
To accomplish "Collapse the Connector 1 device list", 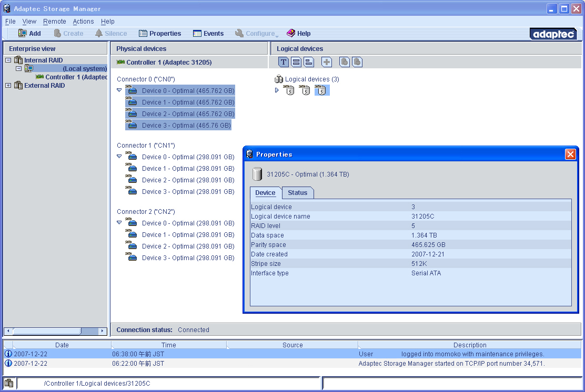I will 119,157.
